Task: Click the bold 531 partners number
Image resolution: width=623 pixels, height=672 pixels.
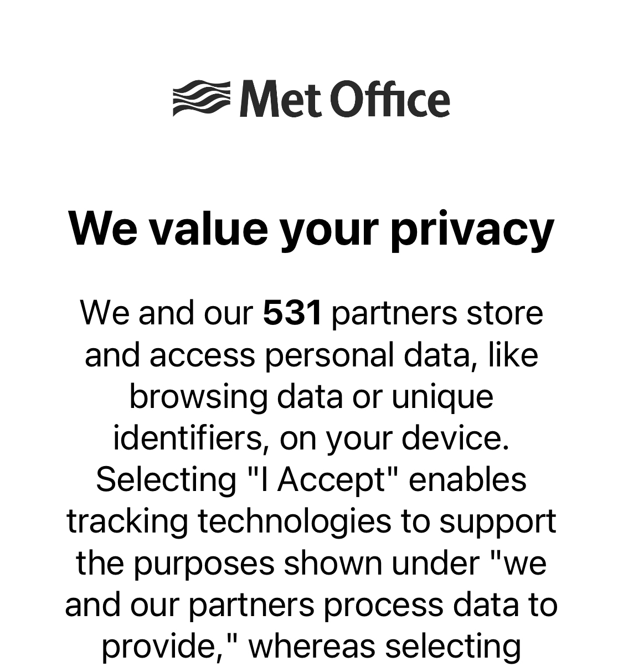Action: pyautogui.click(x=292, y=313)
